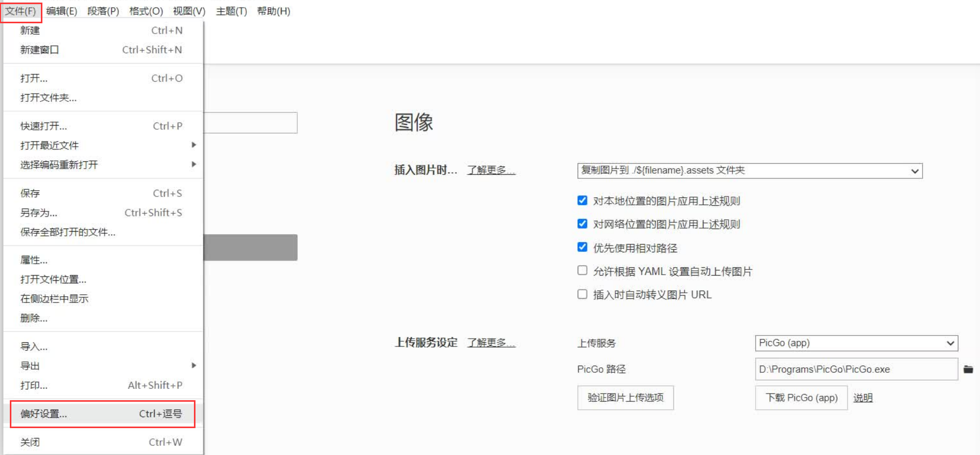Select 打开文件夹... menu entry
The image size is (980, 455).
[103, 98]
